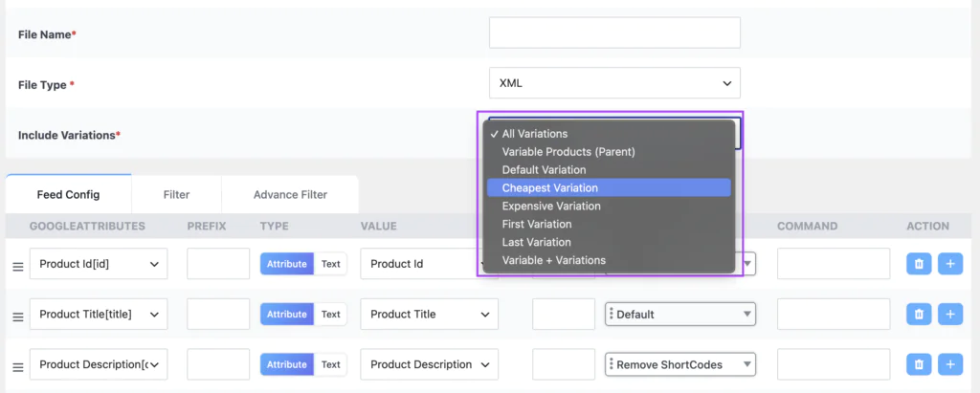
Task: Choose First Variation option
Action: (609, 225)
